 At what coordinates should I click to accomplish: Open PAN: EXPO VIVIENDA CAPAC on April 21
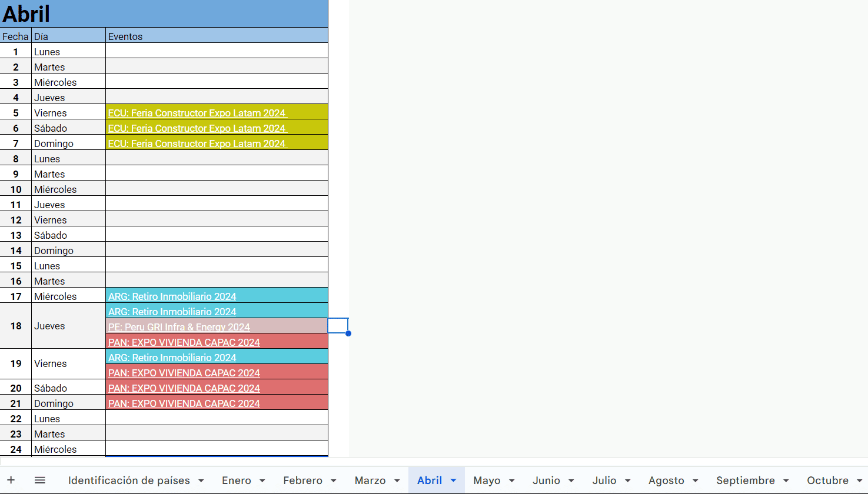pyautogui.click(x=184, y=403)
